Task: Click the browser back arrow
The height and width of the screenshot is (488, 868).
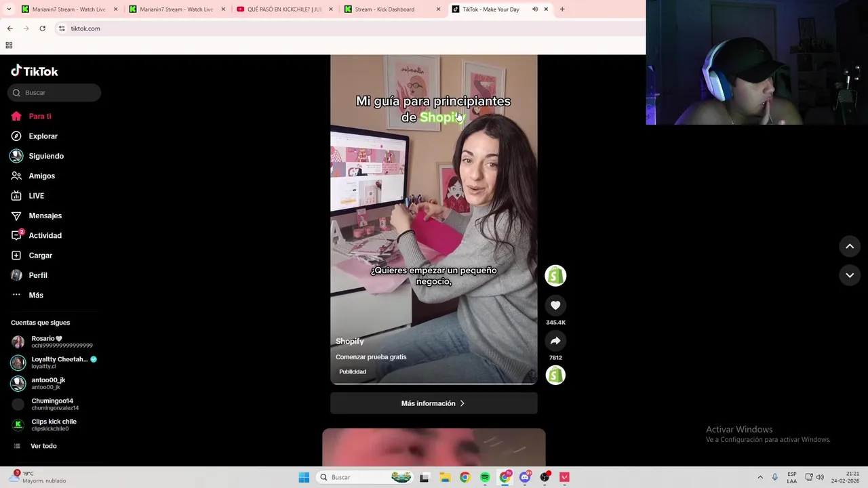Action: 9,28
